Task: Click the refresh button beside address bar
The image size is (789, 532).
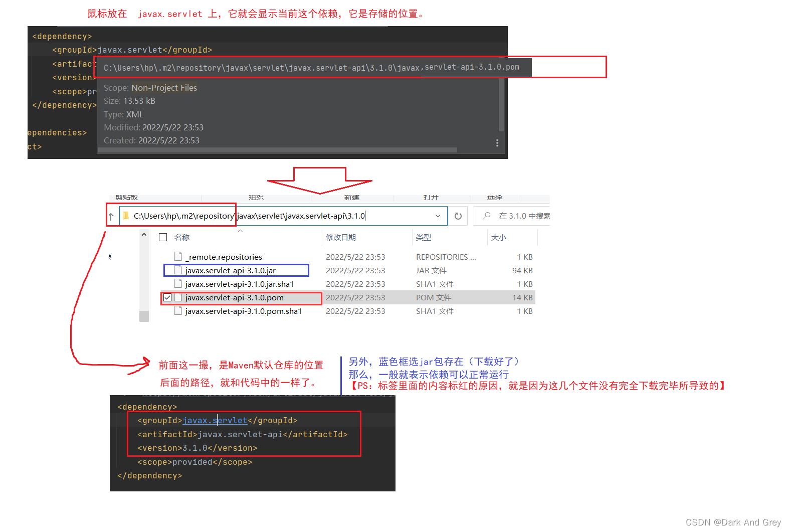Action: click(458, 216)
